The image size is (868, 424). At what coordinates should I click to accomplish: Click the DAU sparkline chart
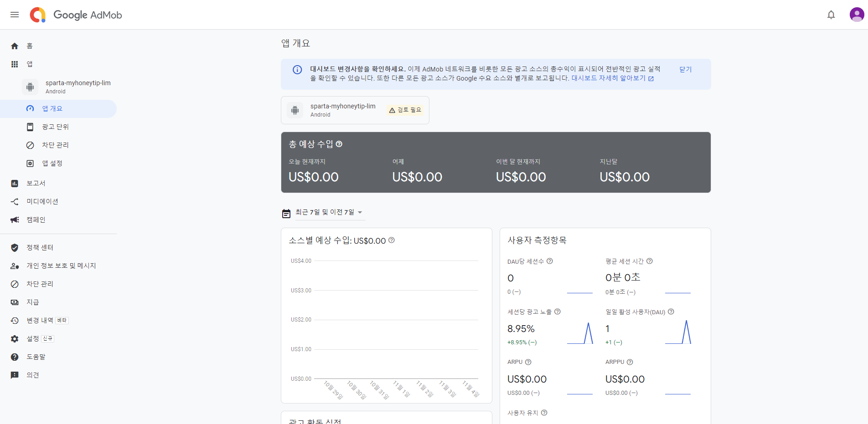(678, 332)
